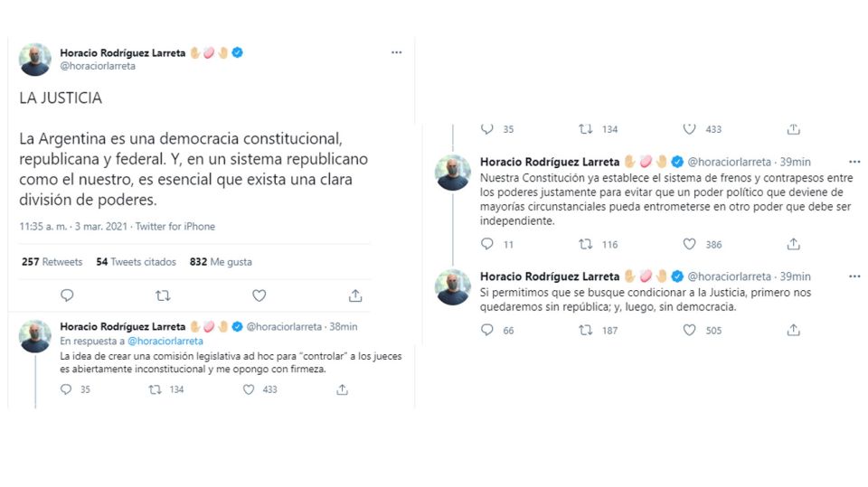Like the tweet showing 386 likes
Screen dimensions: 868x487
pos(690,244)
